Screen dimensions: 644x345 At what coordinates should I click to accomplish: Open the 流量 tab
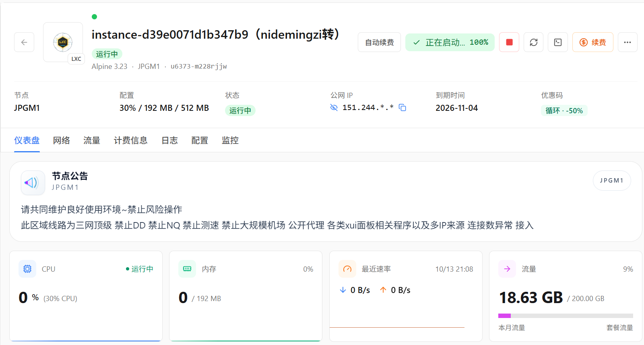pos(92,140)
